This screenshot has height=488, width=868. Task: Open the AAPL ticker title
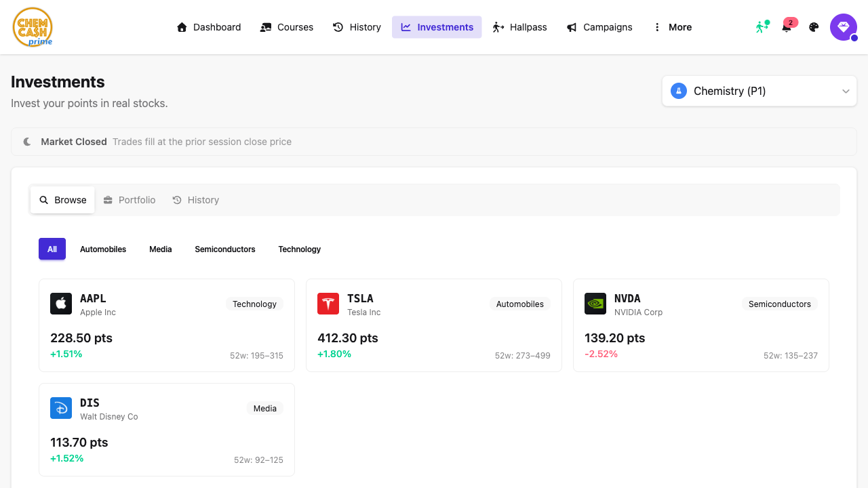pyautogui.click(x=93, y=298)
